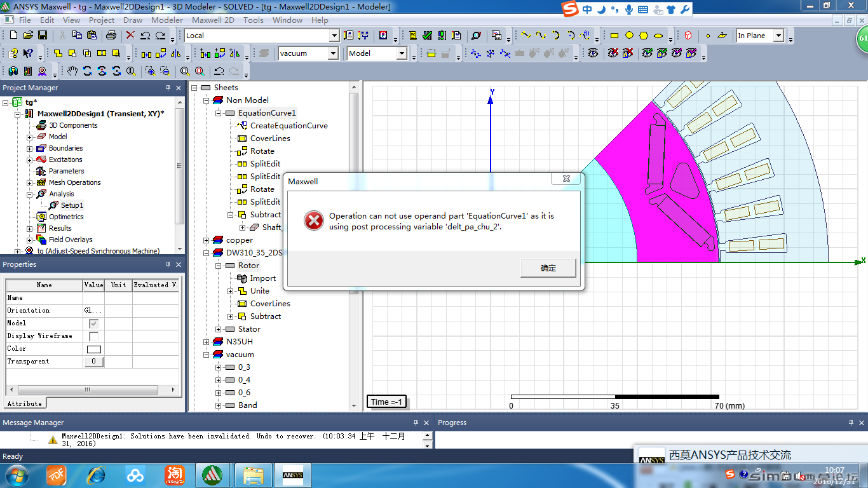Open Internet Explorer from the taskbar
Image resolution: width=868 pixels, height=488 pixels.
(96, 475)
